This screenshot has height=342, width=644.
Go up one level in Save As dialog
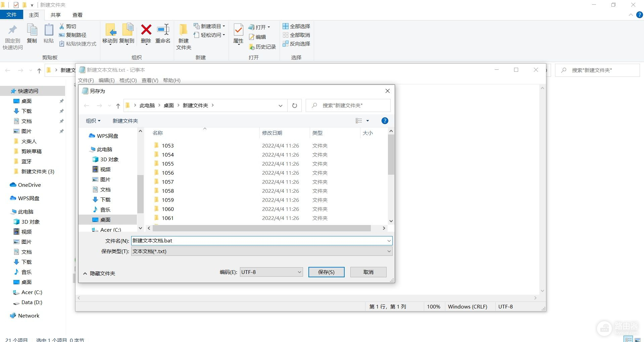[118, 106]
